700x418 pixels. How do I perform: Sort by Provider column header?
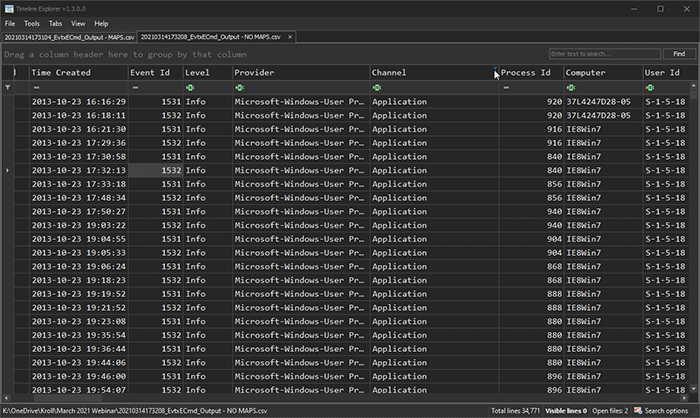click(301, 73)
